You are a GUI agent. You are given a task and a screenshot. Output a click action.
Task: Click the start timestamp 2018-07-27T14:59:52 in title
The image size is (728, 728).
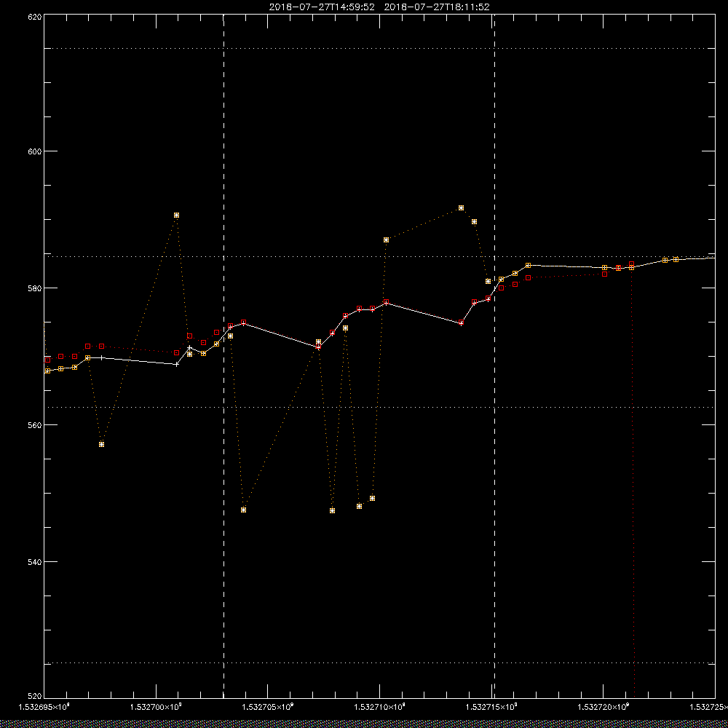[x=322, y=7]
